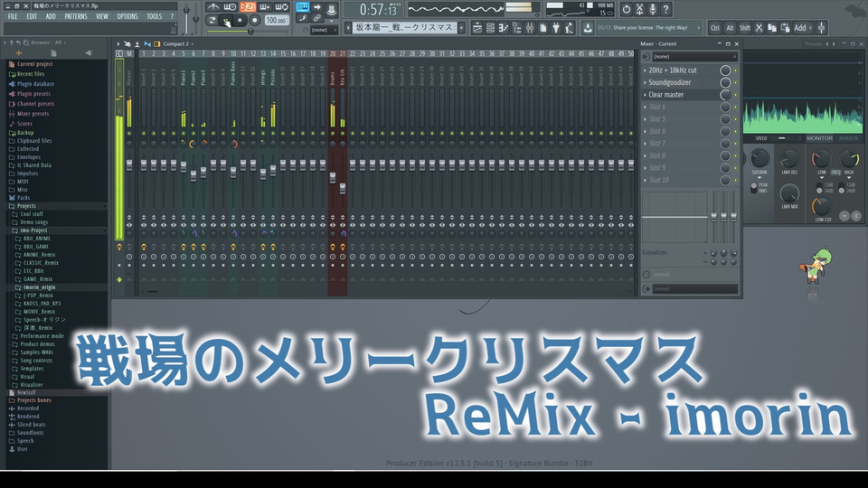868x488 pixels.
Task: Open the FILE menu
Action: [x=13, y=16]
